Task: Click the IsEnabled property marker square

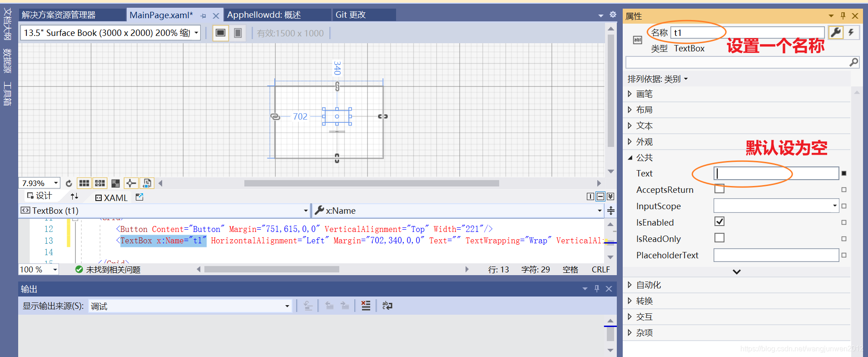Action: pos(844,222)
